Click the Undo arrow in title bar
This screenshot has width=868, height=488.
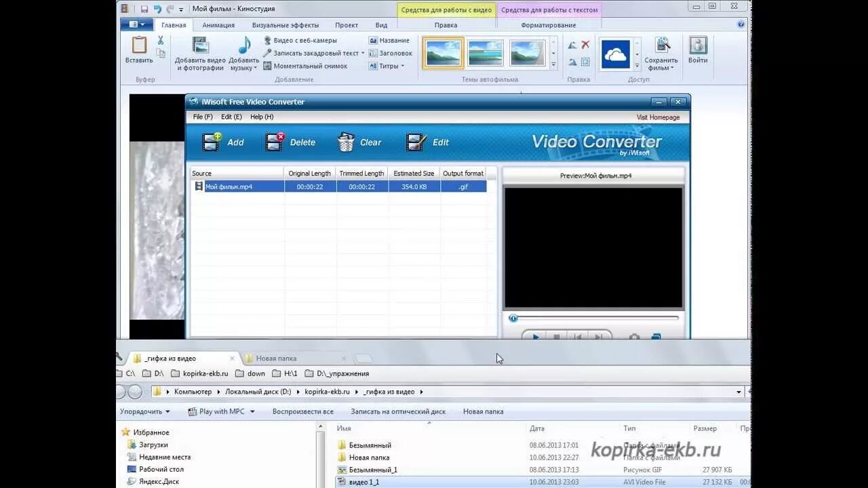tap(157, 9)
